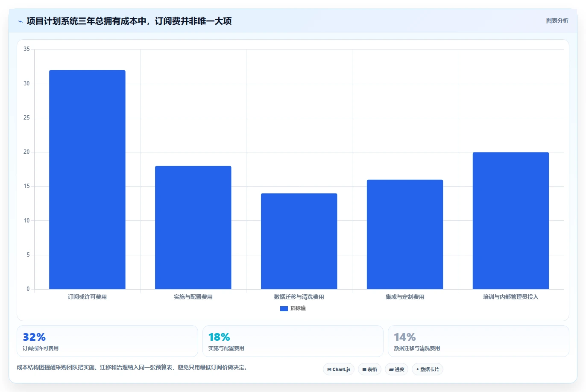The width and height of the screenshot is (586, 392).
Task: Click the 培训与内部管理员投入 axis label
Action: [x=511, y=297]
